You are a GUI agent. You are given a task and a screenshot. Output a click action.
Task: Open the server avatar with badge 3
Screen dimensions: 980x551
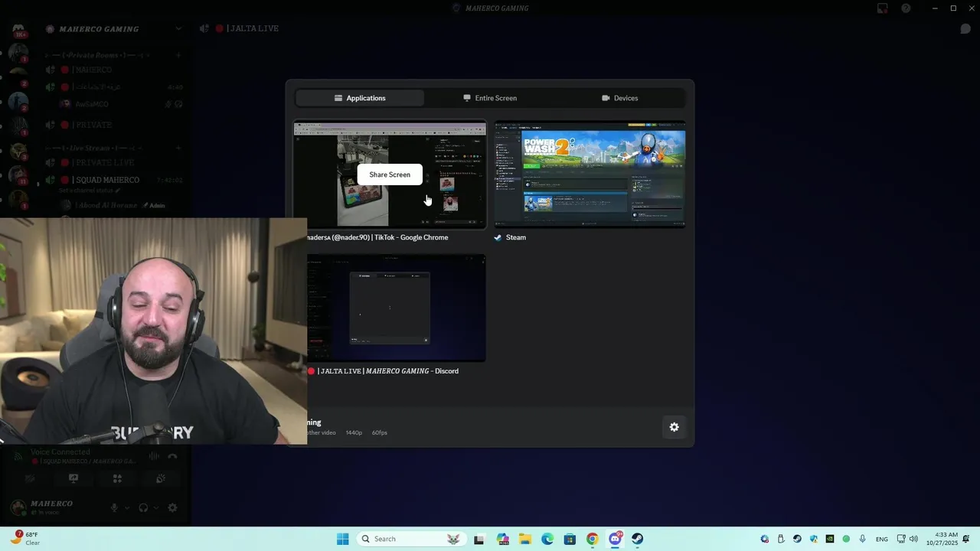[x=18, y=152]
